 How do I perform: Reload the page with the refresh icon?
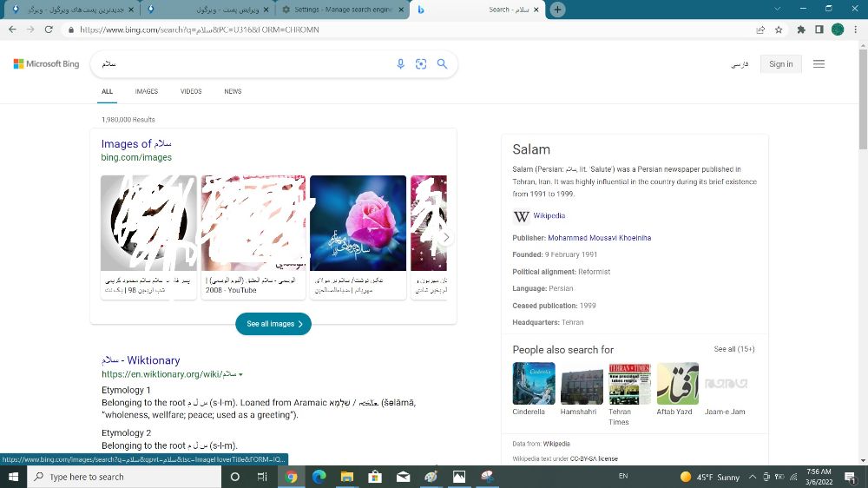[49, 30]
